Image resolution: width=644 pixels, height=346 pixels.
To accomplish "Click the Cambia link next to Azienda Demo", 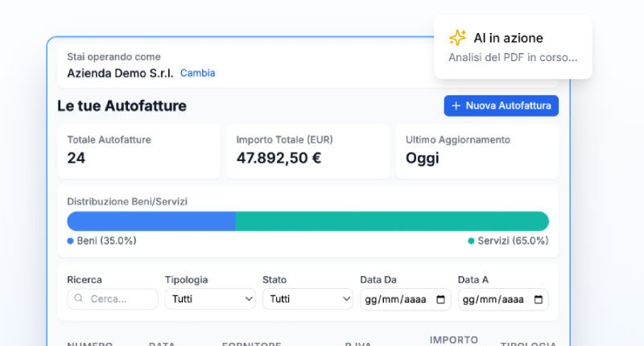I will click(x=197, y=73).
